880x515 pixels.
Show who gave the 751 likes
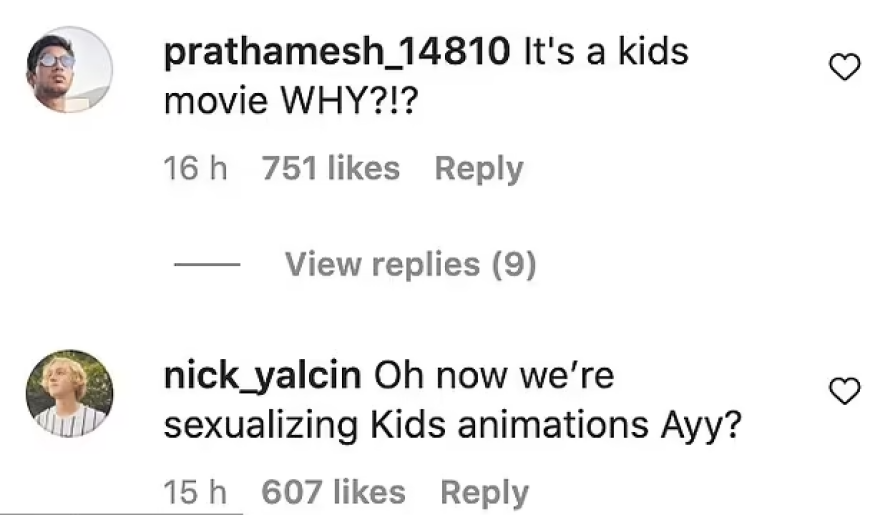tap(330, 169)
